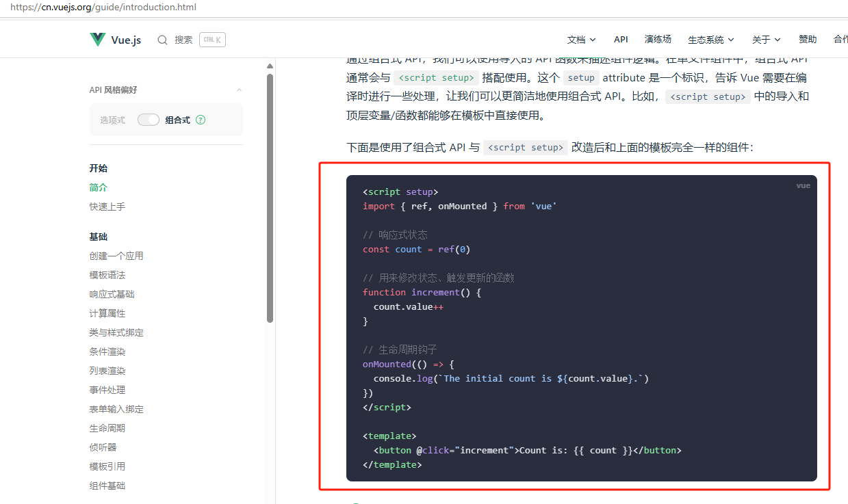
Task: Toggle API preference switch to 选项式
Action: point(149,119)
